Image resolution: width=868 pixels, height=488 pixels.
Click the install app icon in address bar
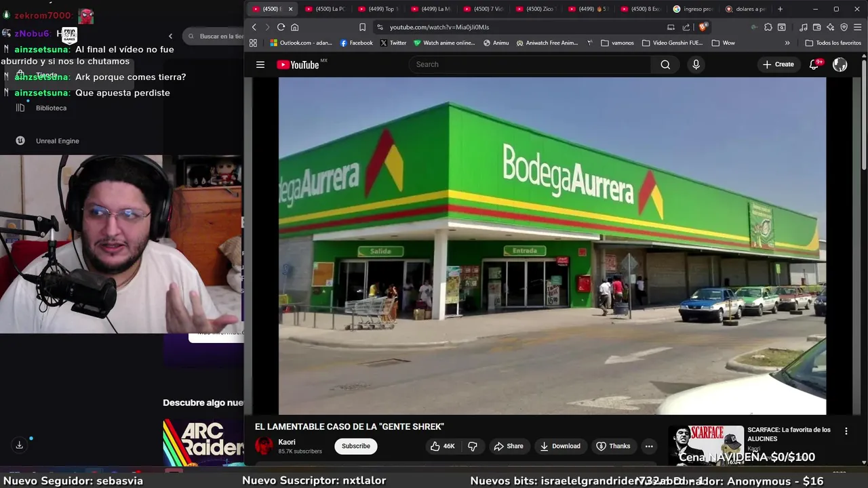(671, 27)
